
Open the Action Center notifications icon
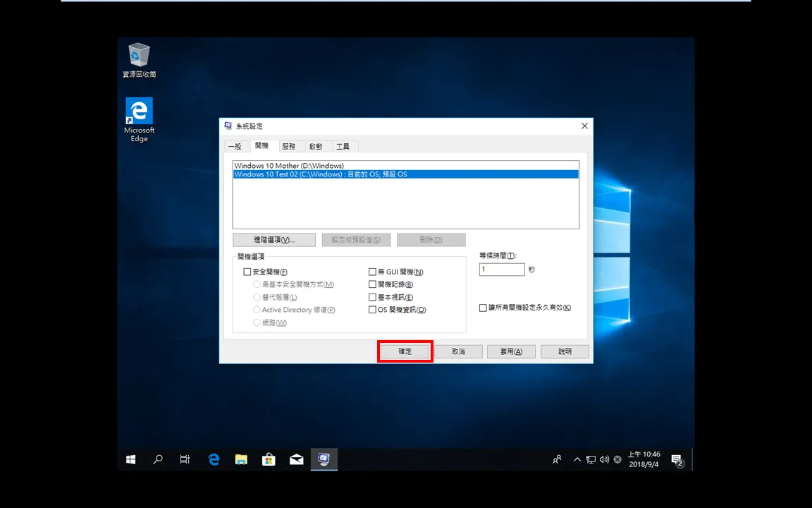pyautogui.click(x=677, y=460)
